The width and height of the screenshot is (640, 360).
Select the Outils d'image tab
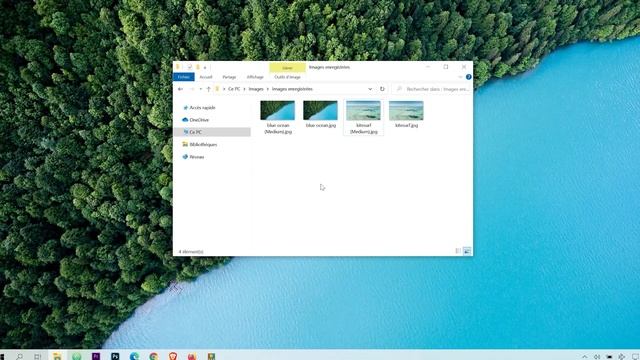[287, 77]
